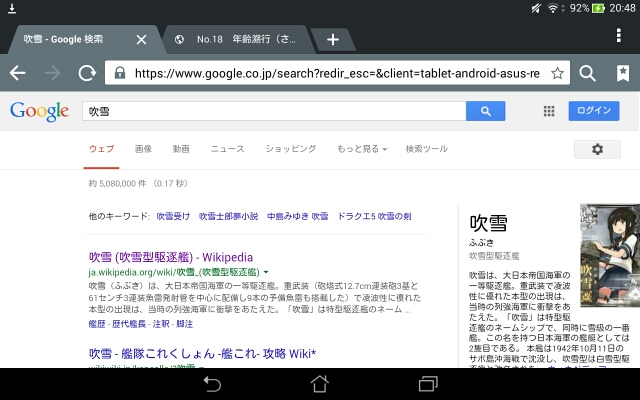
Task: Switch to the 画像 search tab
Action: pyautogui.click(x=143, y=149)
